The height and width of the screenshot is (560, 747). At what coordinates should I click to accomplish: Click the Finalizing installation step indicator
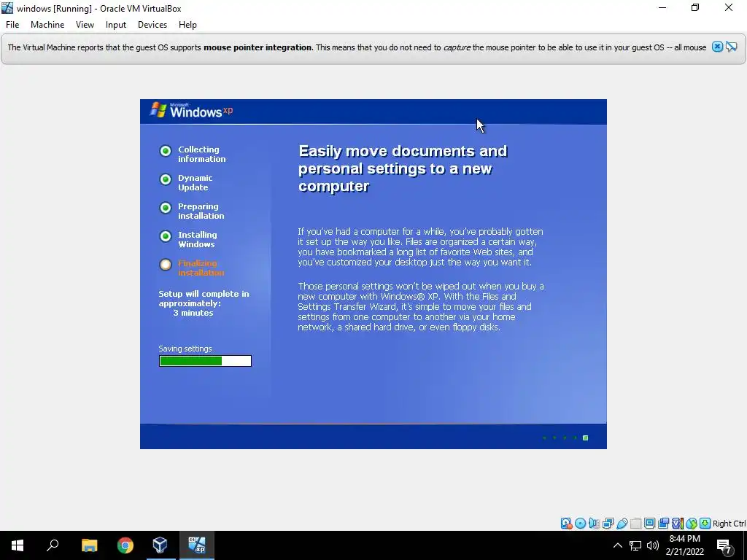click(x=166, y=265)
